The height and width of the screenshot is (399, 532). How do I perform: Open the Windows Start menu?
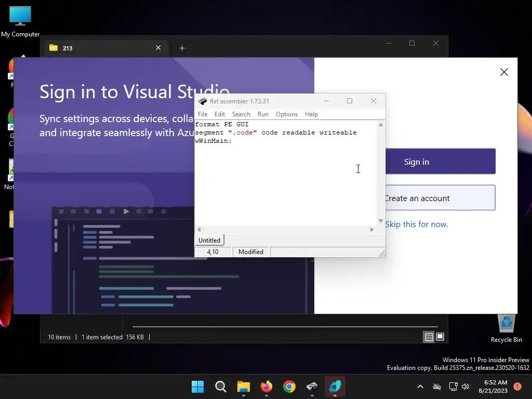point(198,387)
